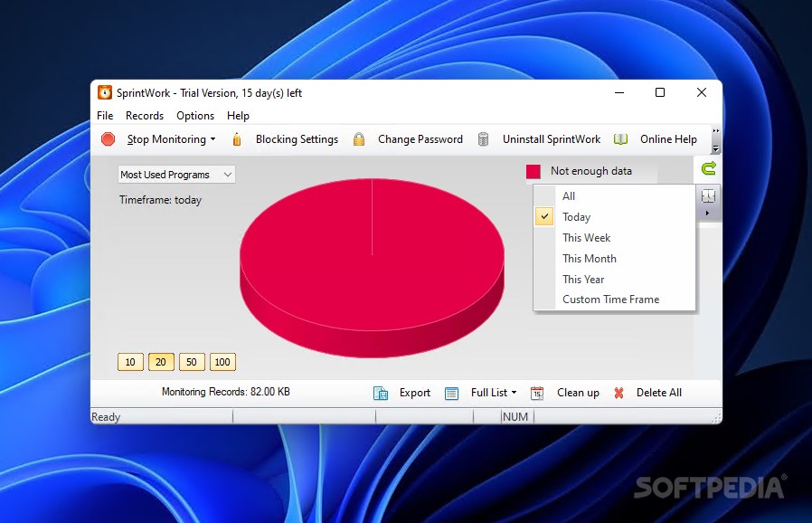Screen dimensions: 812x523
Task: Open the Stop Monitoring dropdown arrow
Action: pyautogui.click(x=212, y=139)
